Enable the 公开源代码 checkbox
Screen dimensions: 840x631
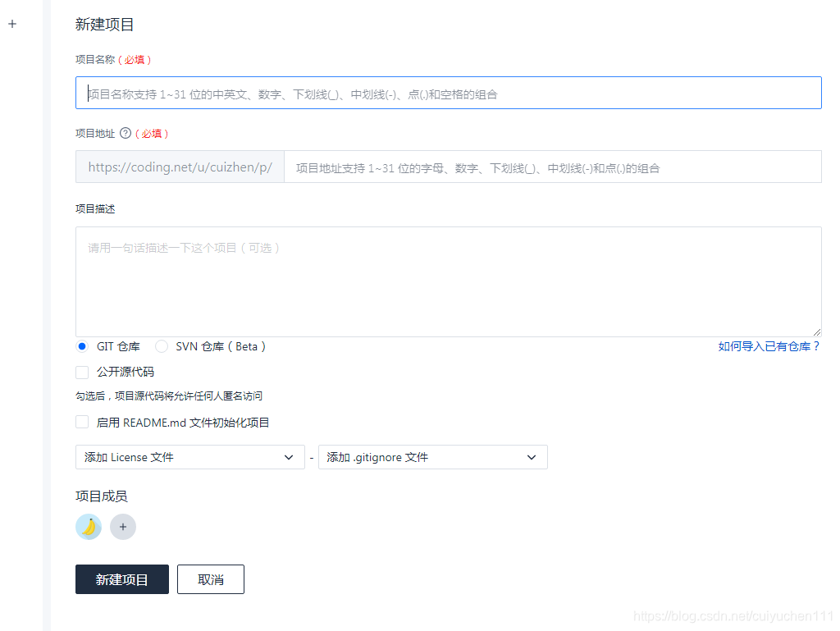point(82,373)
